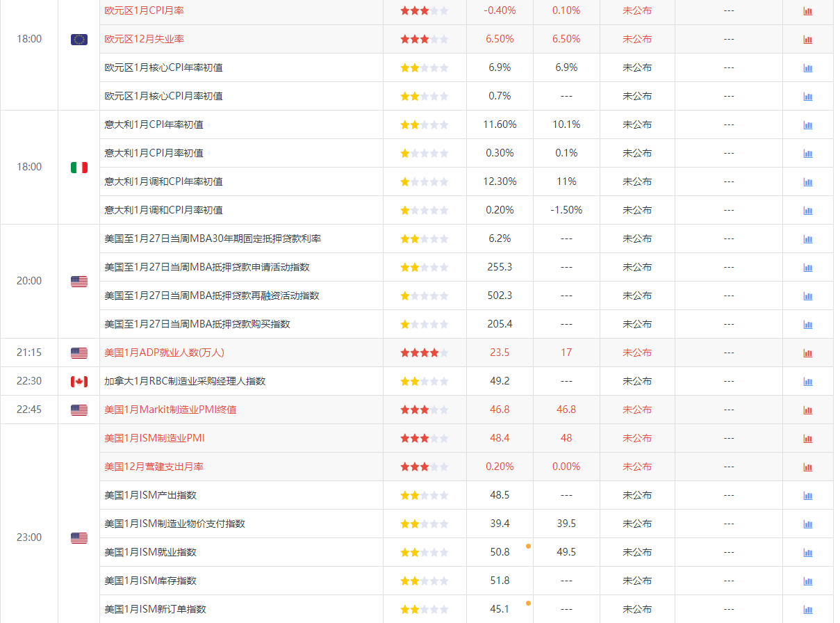Select 加拿大1月RBC制造业采购经理人指数 row text

185,381
